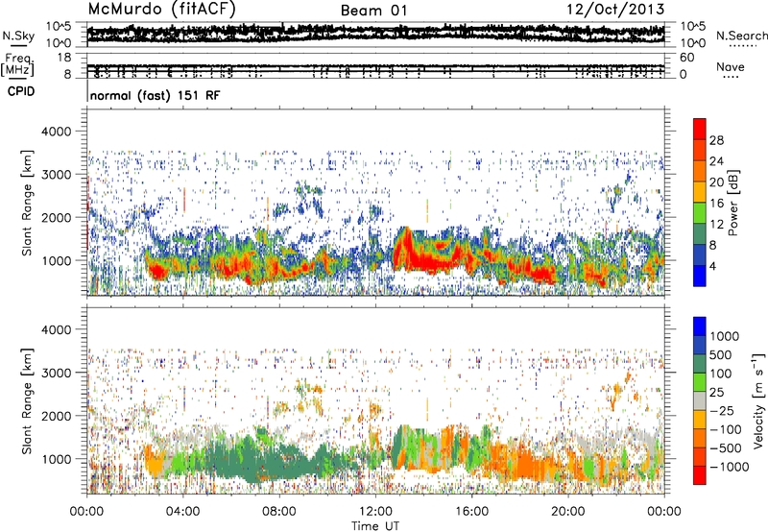Select the Freq. [MHz] axis label
The width and height of the screenshot is (768, 532).
point(17,64)
